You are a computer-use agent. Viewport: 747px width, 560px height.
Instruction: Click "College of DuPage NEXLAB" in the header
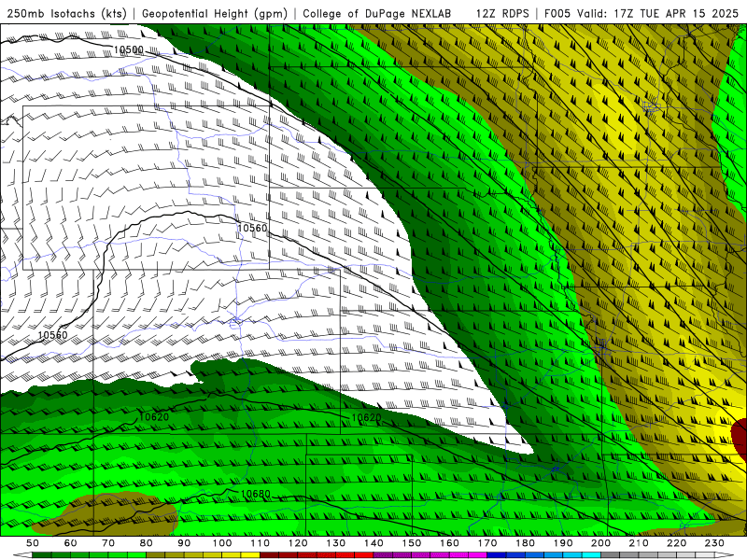377,13
